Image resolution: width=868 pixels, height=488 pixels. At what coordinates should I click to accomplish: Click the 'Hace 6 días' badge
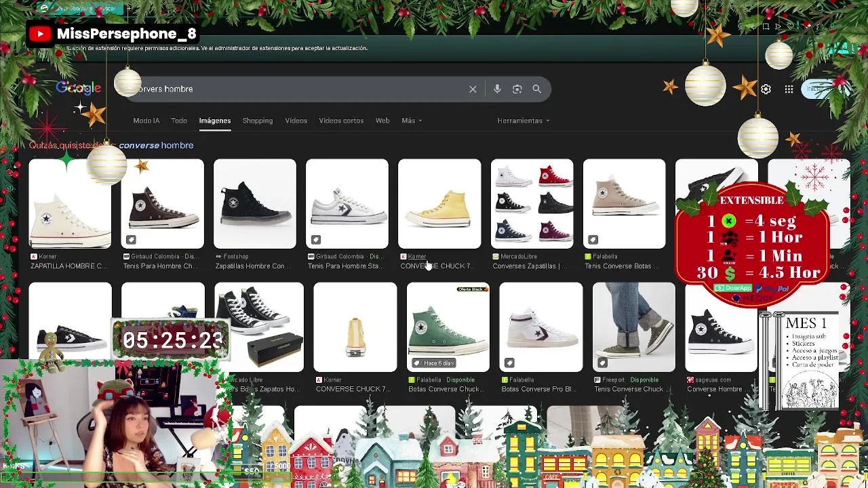point(434,363)
